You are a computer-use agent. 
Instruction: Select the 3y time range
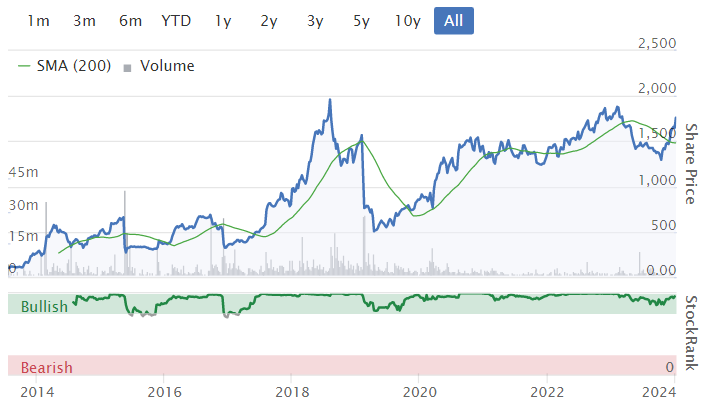315,21
